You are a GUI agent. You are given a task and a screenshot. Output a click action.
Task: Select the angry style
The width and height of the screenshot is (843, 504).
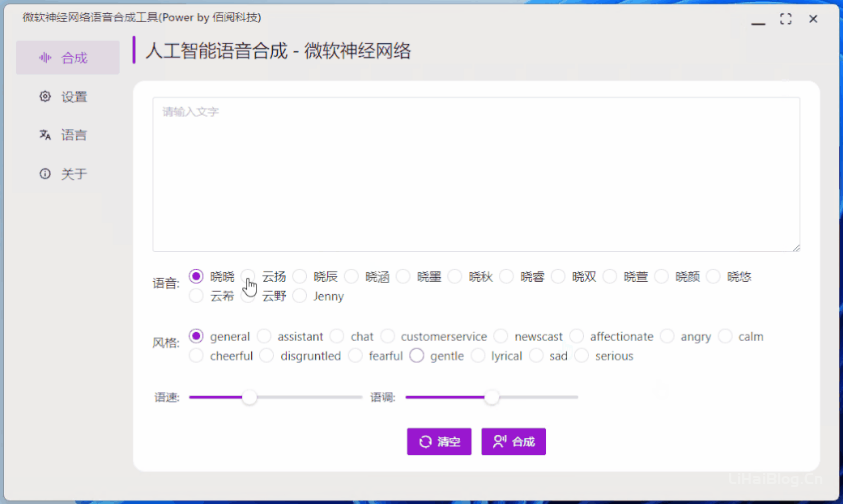tap(667, 336)
